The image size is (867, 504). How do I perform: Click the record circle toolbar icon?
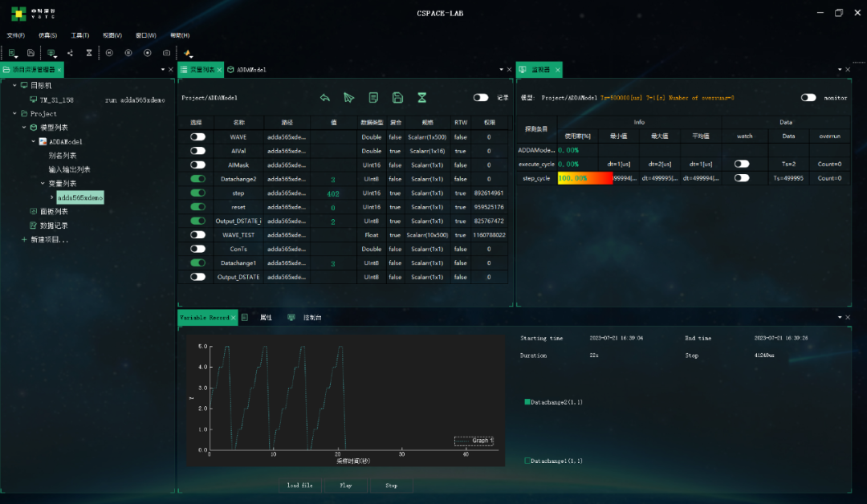[x=148, y=53]
